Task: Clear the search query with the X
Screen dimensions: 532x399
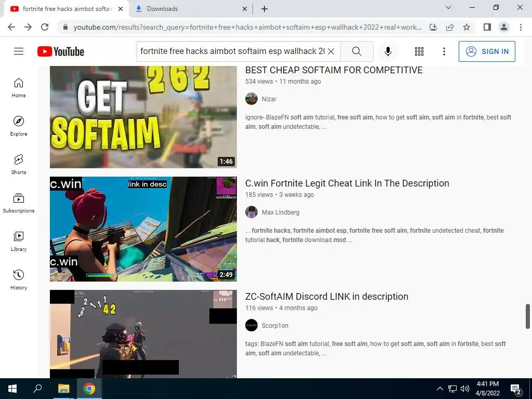Action: coord(331,51)
